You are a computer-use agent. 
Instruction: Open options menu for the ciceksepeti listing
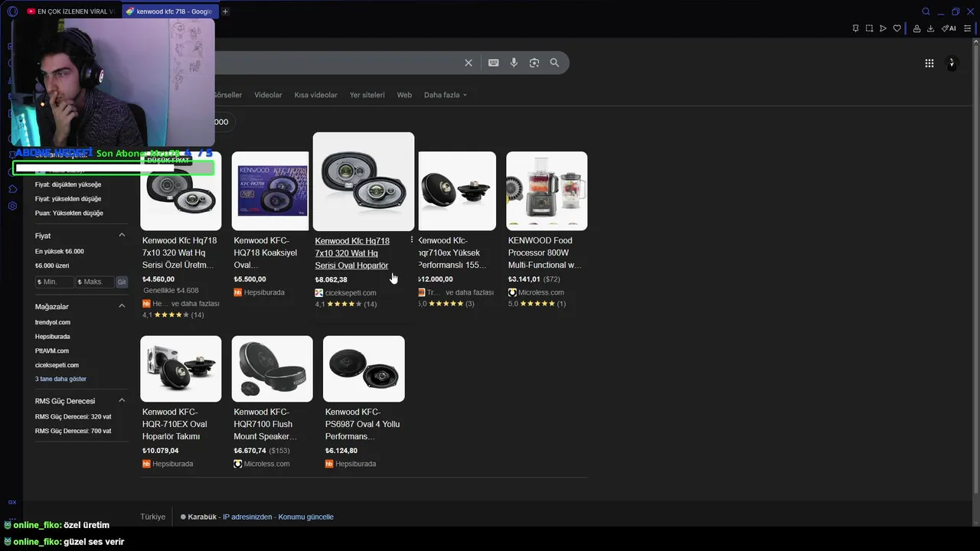(x=412, y=240)
